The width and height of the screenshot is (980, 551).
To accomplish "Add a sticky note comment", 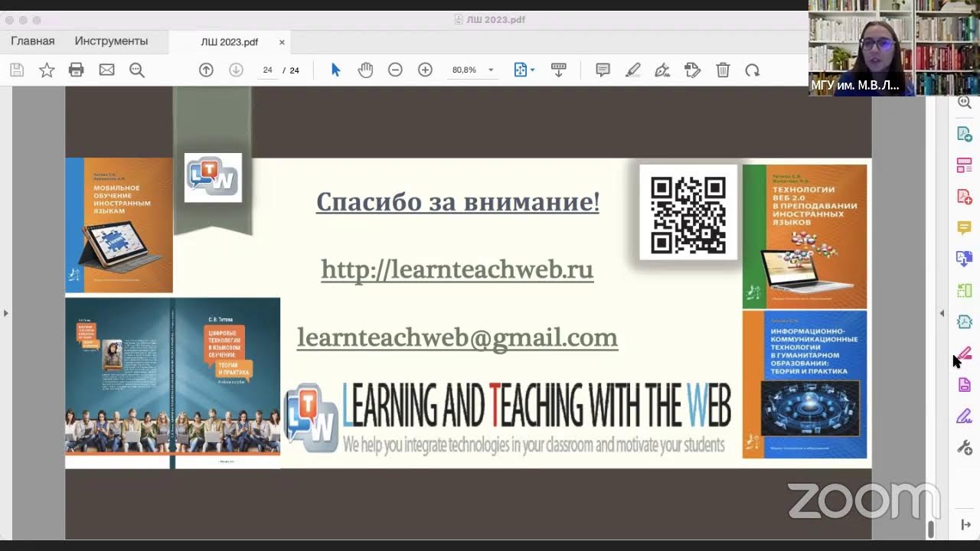I will point(603,70).
